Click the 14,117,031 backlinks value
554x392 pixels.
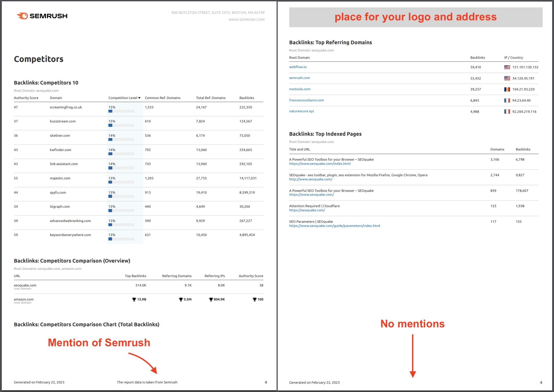click(248, 178)
